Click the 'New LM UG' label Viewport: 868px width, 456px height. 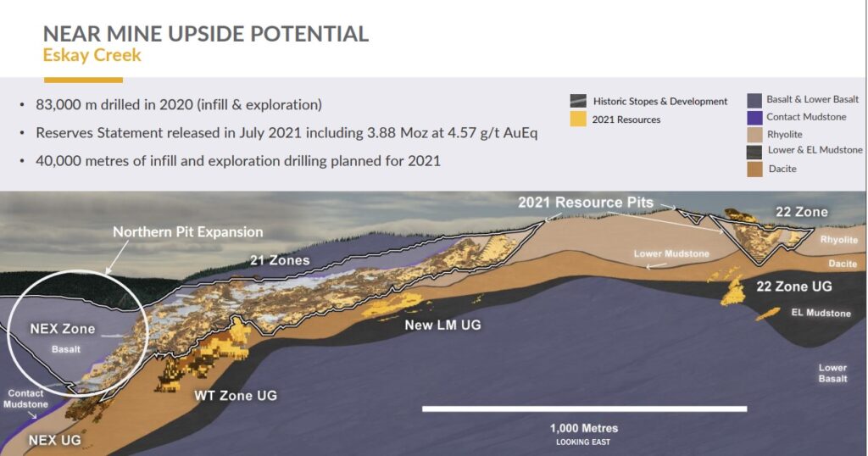coord(442,325)
